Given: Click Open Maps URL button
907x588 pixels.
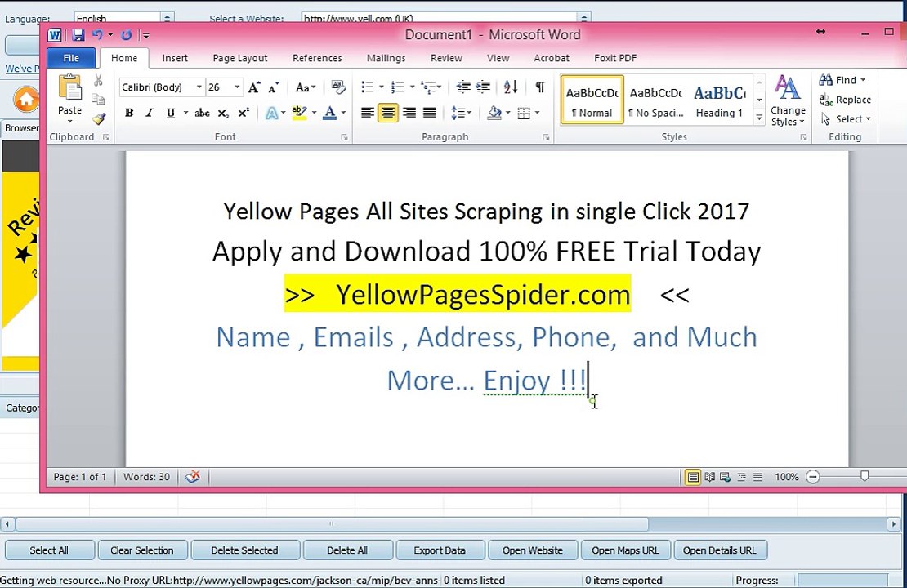Looking at the screenshot, I should coord(625,550).
